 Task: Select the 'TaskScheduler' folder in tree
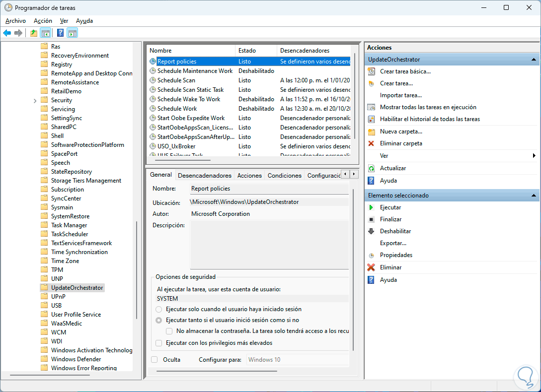point(70,234)
